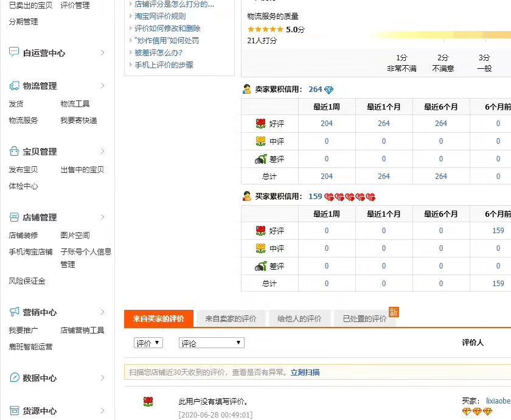Open 店铺装修 in sidebar

click(x=24, y=235)
